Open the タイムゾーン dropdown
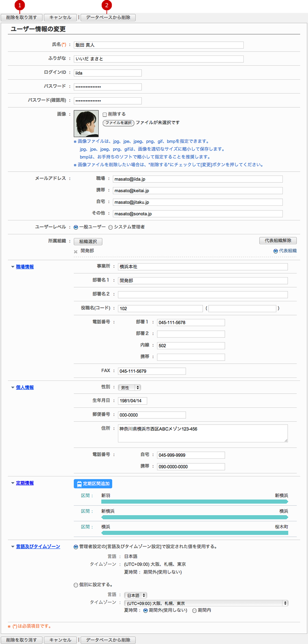Image resolution: width=308 pixels, height=644 pixels. click(x=206, y=603)
